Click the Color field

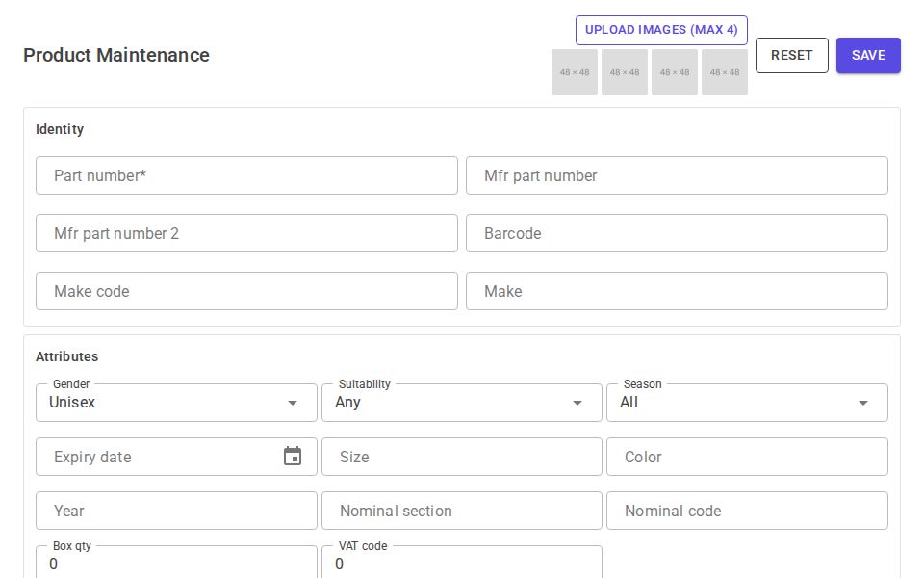[x=747, y=456]
